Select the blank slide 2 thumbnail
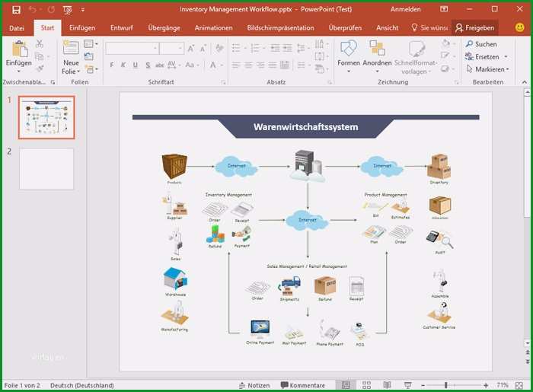This screenshot has height=392, width=533. 46,168
